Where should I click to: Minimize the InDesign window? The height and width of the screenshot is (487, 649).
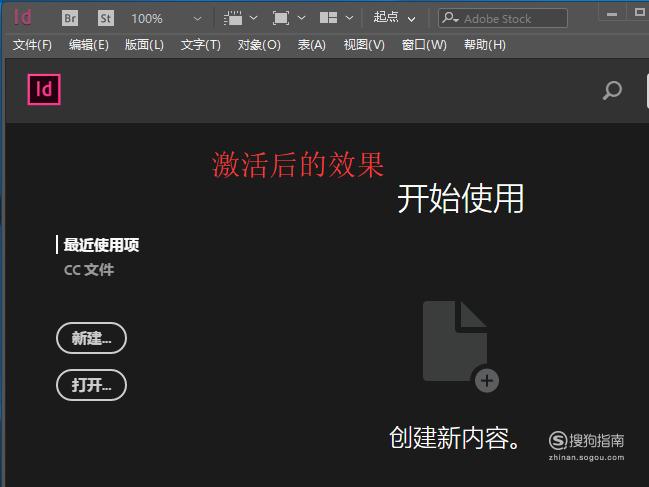pyautogui.click(x=612, y=14)
